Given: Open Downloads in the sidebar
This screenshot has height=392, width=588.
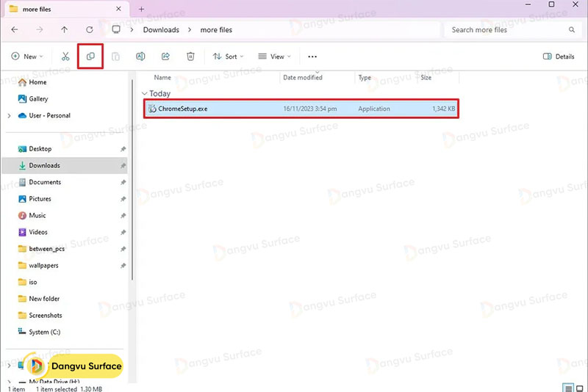Looking at the screenshot, I should (x=65, y=165).
